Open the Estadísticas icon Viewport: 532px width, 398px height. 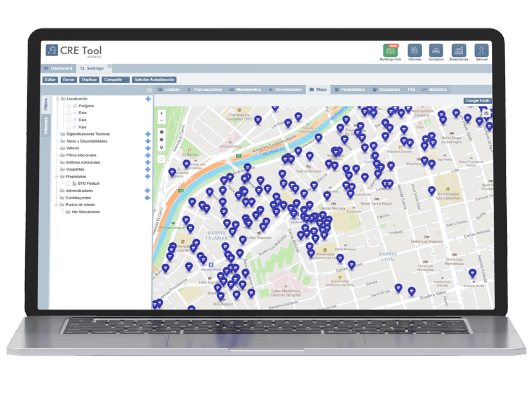click(459, 51)
